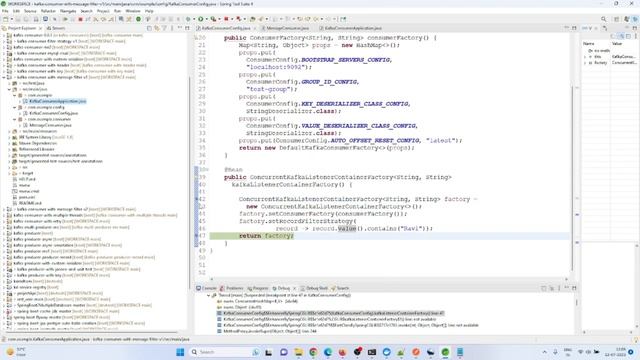Viewport: 640px width, 360px height.
Task: Click the search magnifier icon in top toolbar
Action: pos(603,19)
